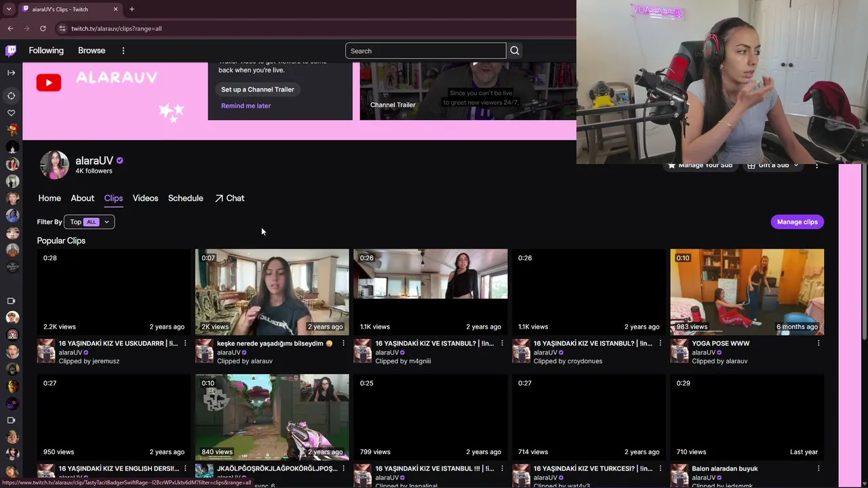This screenshot has width=868, height=488.
Task: Switch to the Home channel tab
Action: (x=50, y=198)
